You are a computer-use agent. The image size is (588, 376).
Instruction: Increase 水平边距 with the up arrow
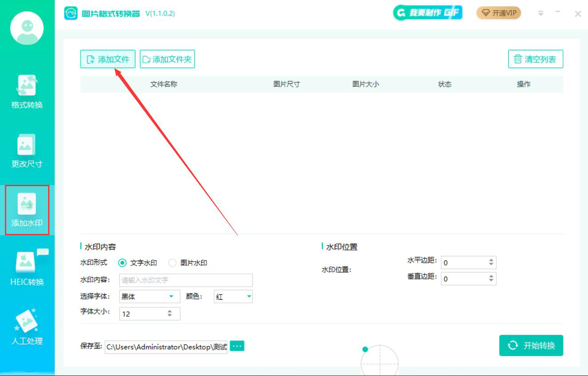pos(491,260)
